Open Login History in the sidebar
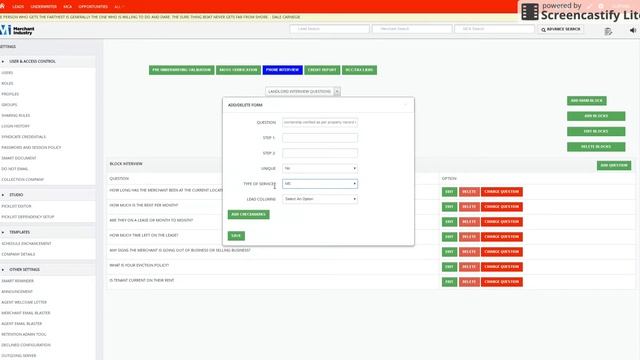This screenshot has height=360, width=640. 16,126
